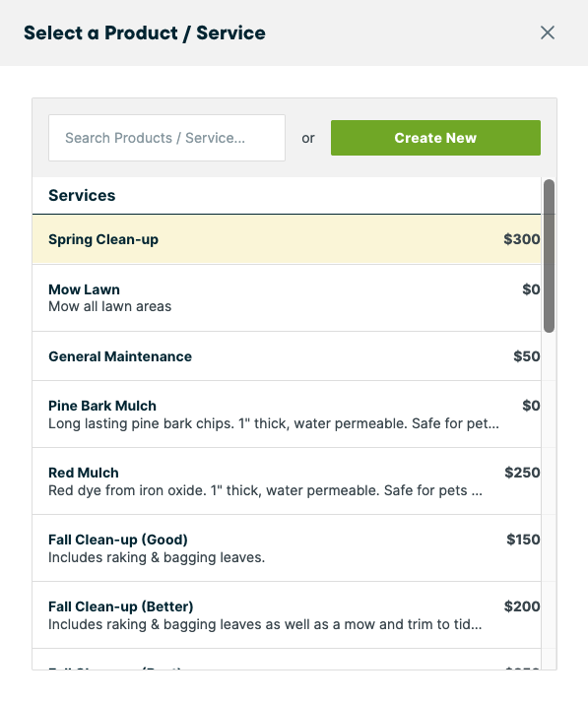
Task: Click the green Create New button
Action: [435, 138]
